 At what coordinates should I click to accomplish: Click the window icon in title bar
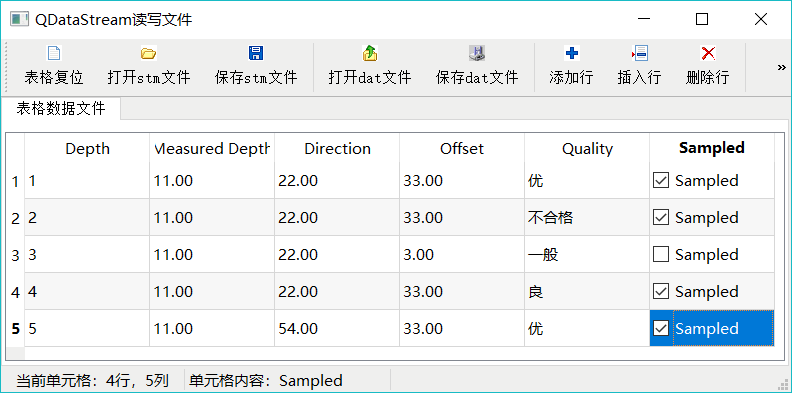pyautogui.click(x=19, y=20)
